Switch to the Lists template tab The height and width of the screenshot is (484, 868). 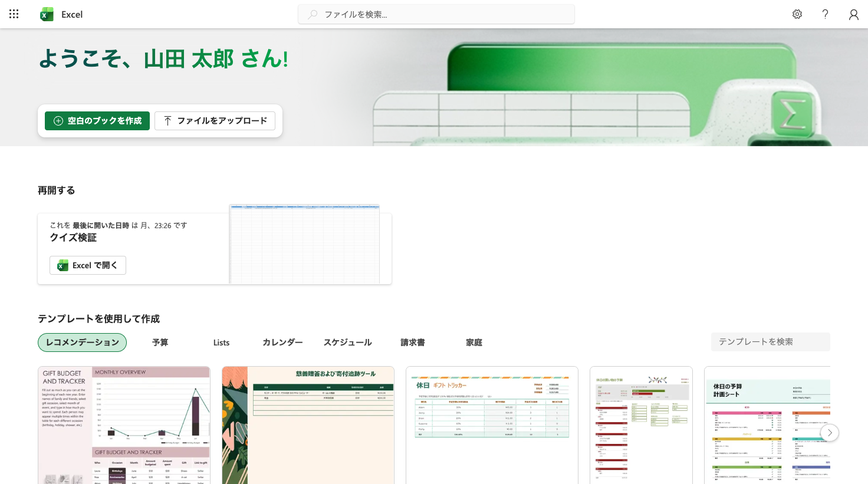click(x=221, y=343)
